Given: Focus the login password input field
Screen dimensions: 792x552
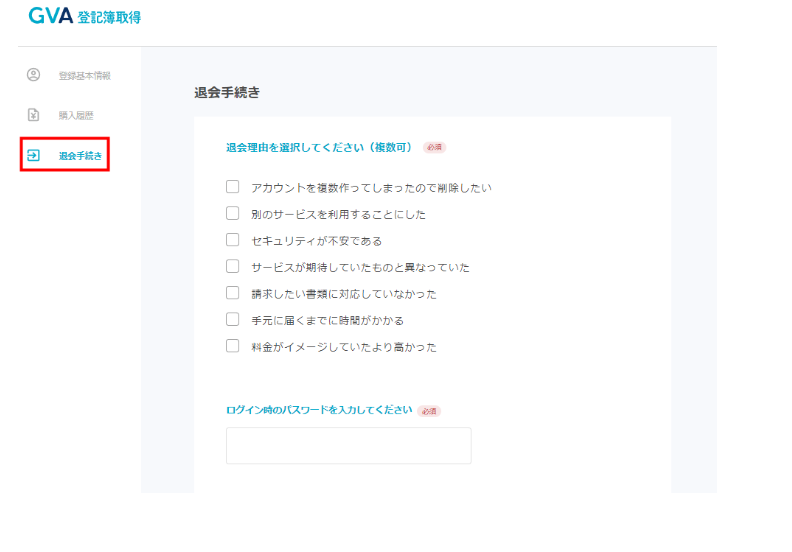Looking at the screenshot, I should click(349, 445).
